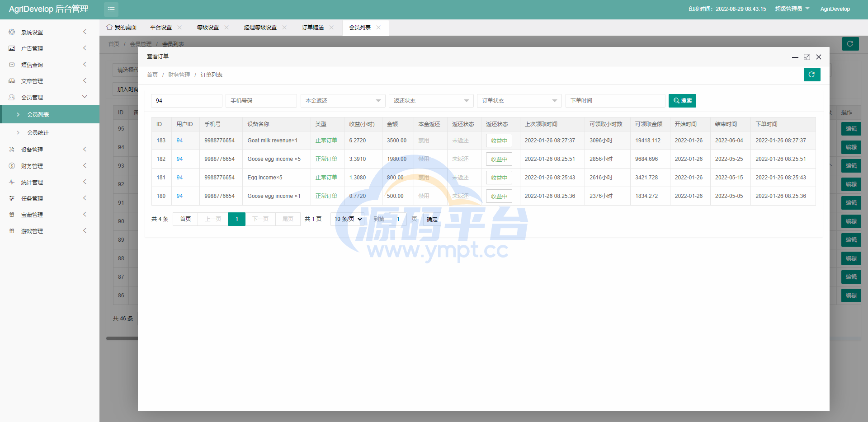The image size is (868, 422).
Task: Click the 收益中 button for order 182
Action: (499, 159)
